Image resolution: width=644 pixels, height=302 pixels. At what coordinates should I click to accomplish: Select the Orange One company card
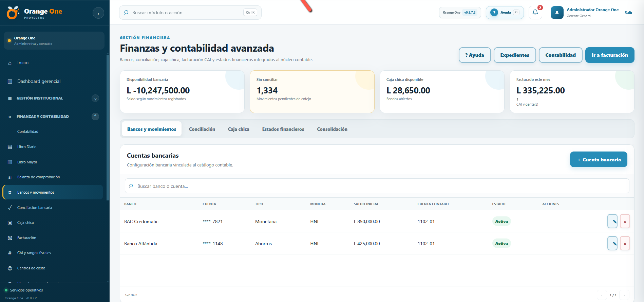54,41
